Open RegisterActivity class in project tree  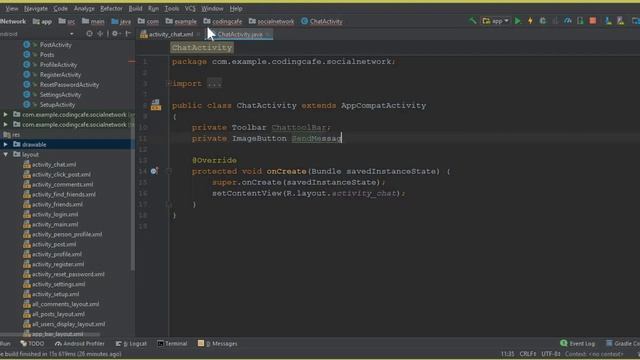tap(60, 75)
